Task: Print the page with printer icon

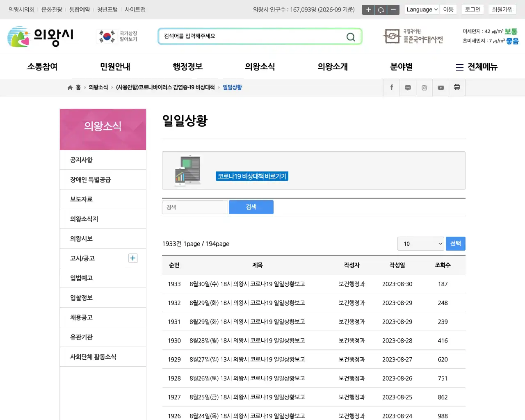Action: click(457, 87)
